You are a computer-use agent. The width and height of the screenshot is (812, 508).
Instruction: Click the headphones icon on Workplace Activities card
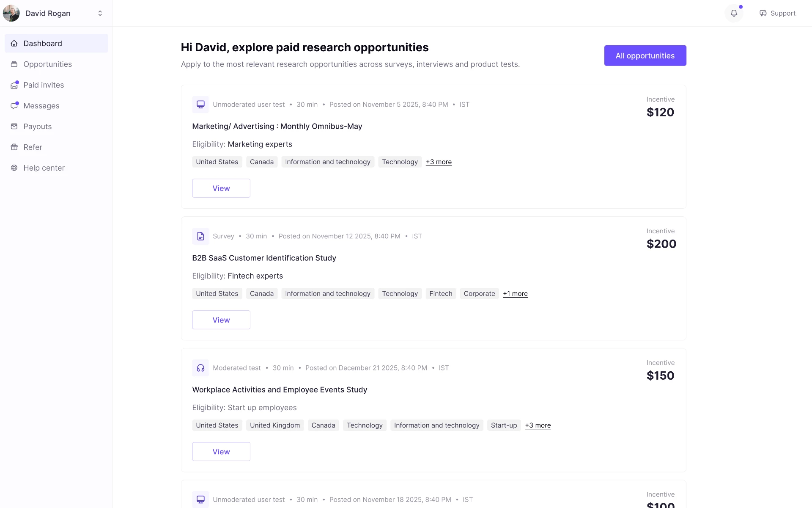coord(200,367)
